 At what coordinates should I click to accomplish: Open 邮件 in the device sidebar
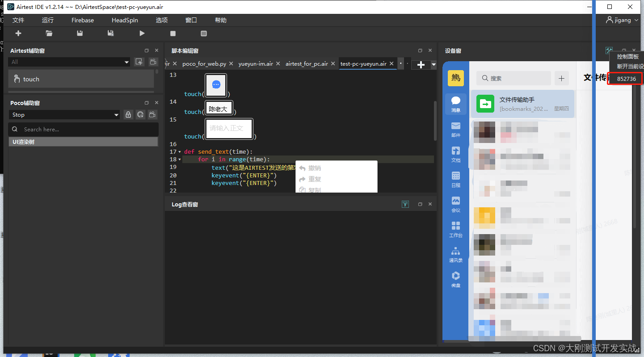coord(456,129)
